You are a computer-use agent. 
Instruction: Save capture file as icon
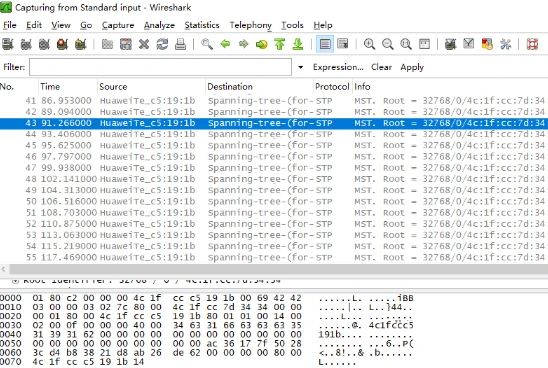tap(126, 44)
